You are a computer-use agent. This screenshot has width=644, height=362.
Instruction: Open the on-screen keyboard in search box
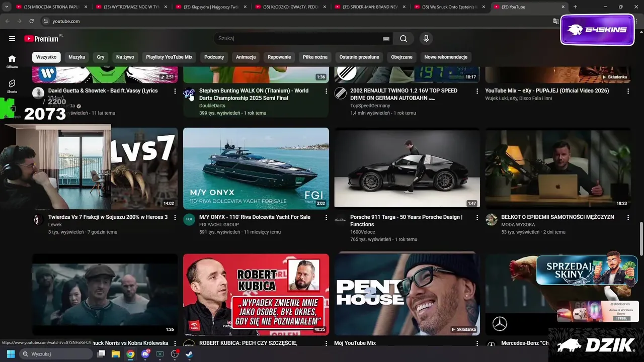(x=386, y=39)
